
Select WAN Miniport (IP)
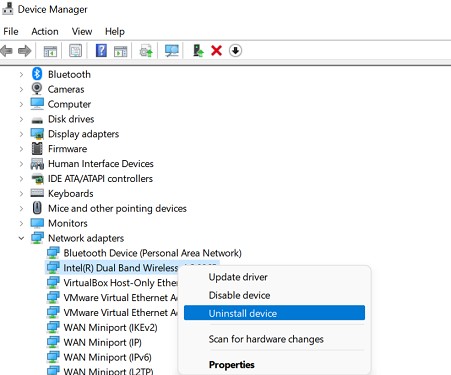[102, 342]
